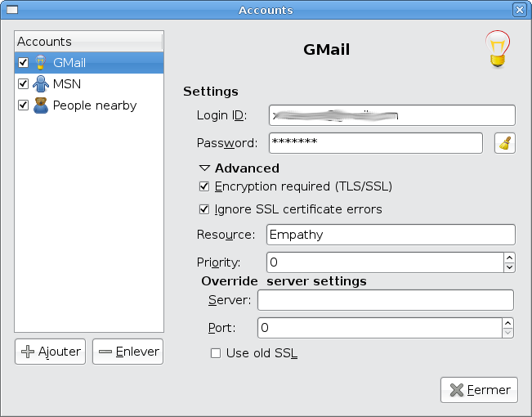Viewport: 532px width, 417px height.
Task: Uncheck Ignore SSL certificate errors
Action: (x=205, y=209)
